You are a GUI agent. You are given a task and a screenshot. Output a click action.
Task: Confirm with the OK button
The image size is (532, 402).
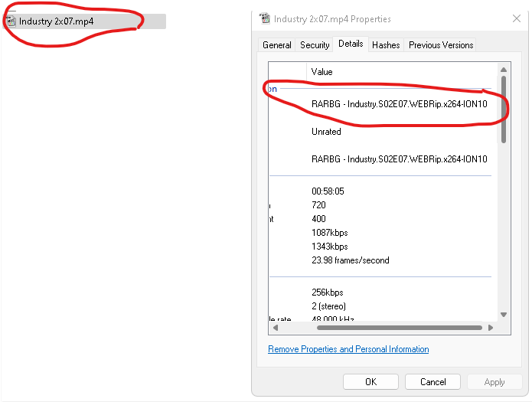[370, 382]
